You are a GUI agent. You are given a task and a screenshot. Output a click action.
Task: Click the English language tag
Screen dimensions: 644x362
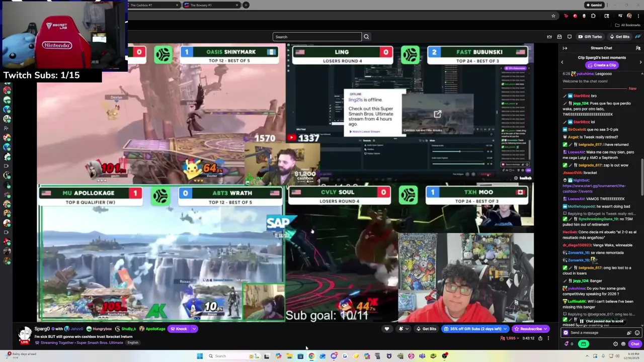pos(133,343)
